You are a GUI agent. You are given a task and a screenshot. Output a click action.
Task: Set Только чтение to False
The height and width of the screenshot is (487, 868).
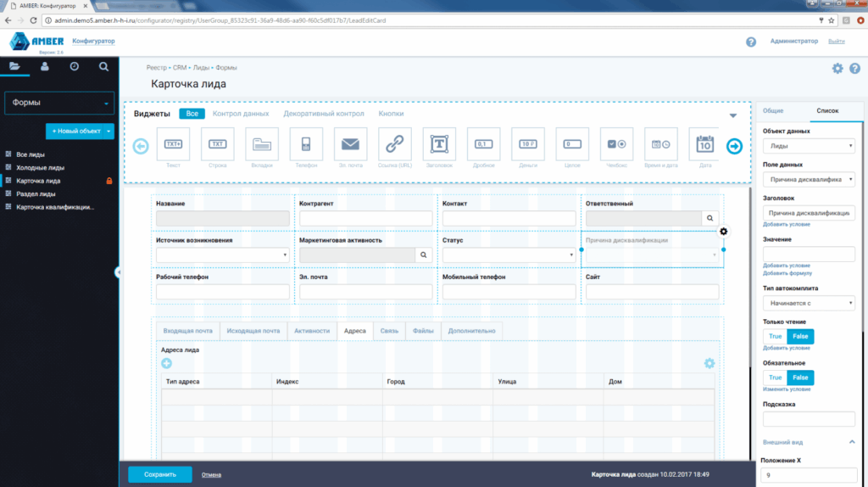pos(800,336)
